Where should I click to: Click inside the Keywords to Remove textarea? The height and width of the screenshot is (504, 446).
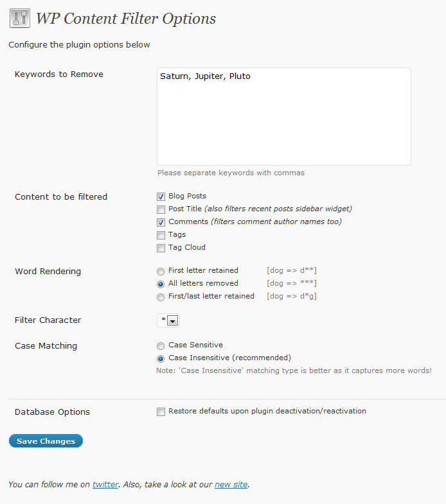[283, 116]
